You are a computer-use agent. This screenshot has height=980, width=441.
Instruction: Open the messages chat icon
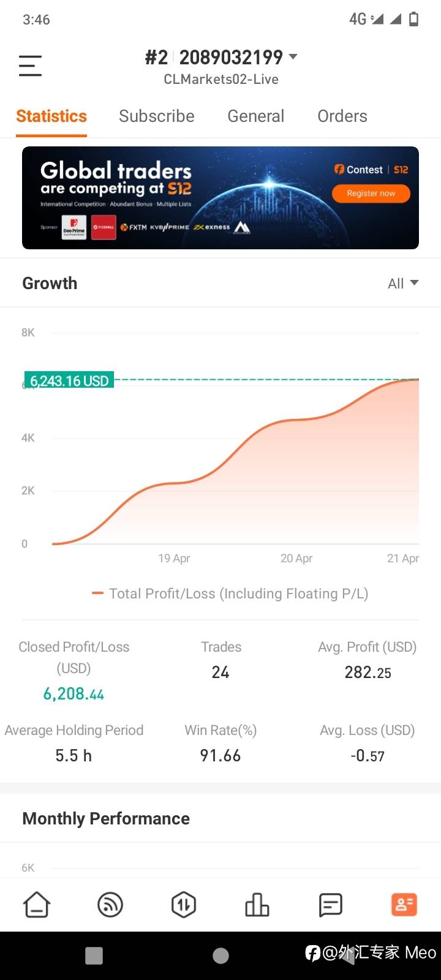(331, 904)
